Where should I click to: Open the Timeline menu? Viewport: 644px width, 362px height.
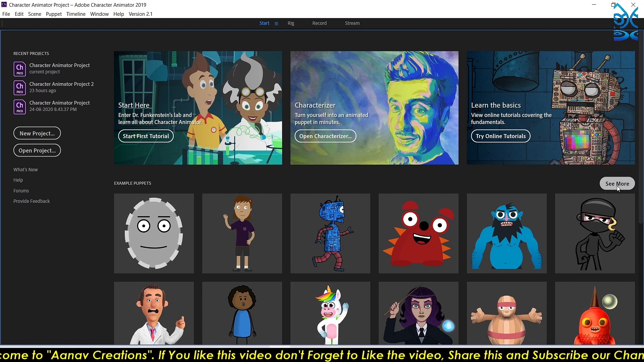(x=76, y=14)
